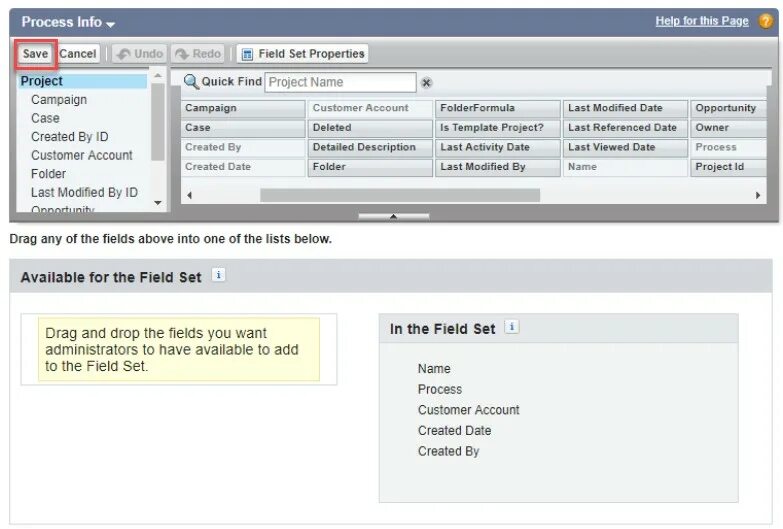Click left list scroll-down arrow
The image size is (783, 529).
tap(158, 202)
